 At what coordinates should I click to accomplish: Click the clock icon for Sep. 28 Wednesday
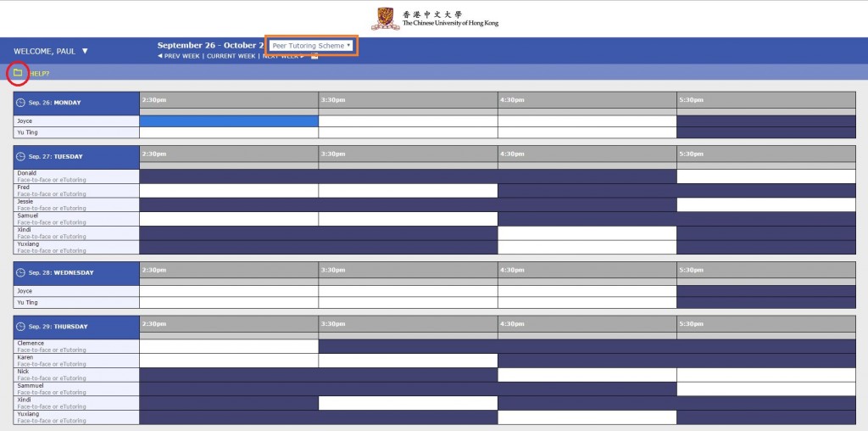20,272
